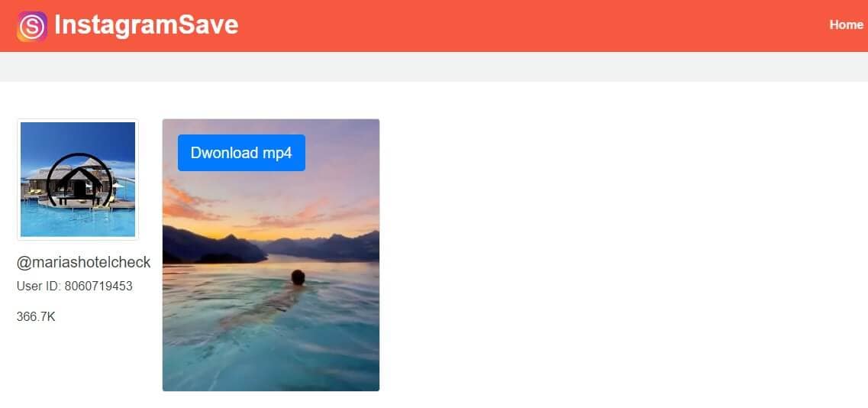
Task: Click the 366.7K follower count
Action: [36, 316]
